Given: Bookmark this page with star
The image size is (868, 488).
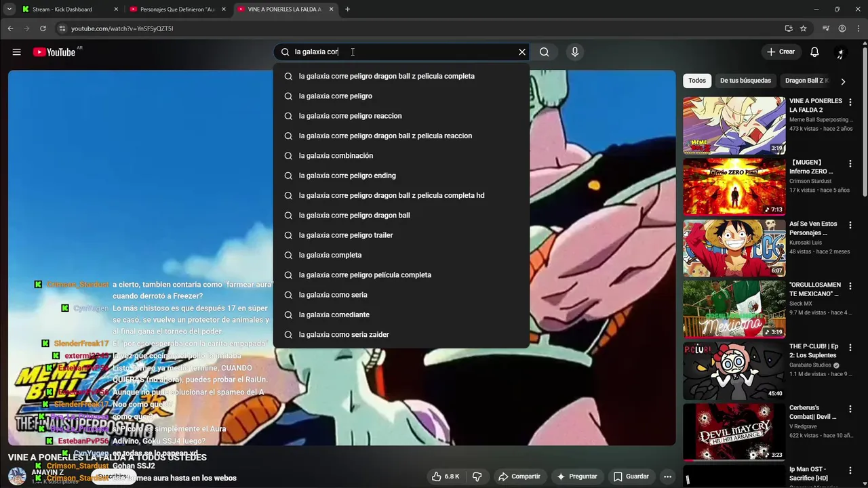Looking at the screenshot, I should [x=804, y=28].
